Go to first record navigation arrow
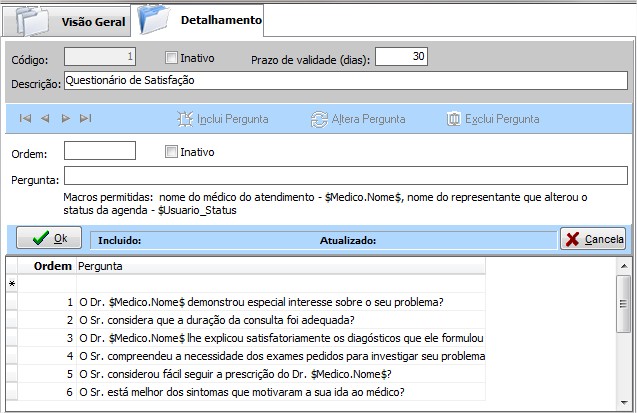The width and height of the screenshot is (637, 413). pos(26,118)
